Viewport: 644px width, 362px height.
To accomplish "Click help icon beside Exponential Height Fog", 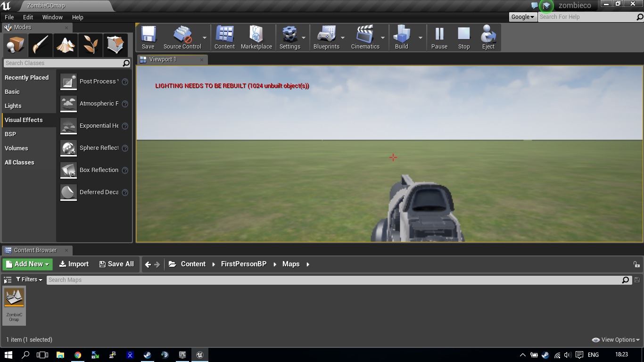I will click(125, 126).
